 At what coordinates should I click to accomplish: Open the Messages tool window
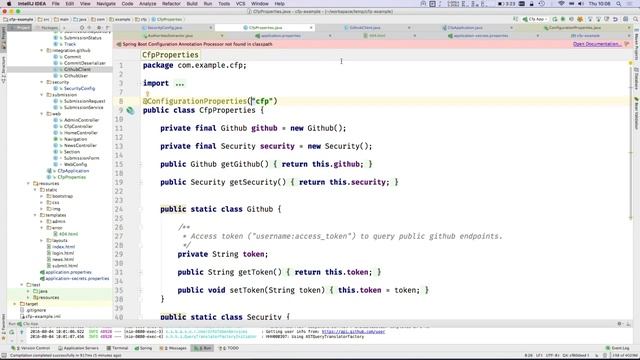[174, 348]
